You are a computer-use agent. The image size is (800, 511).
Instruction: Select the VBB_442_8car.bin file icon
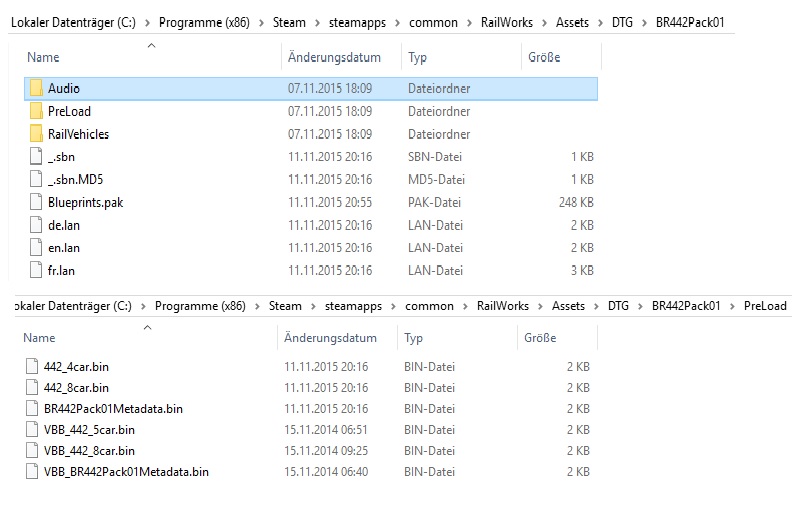[x=32, y=450]
